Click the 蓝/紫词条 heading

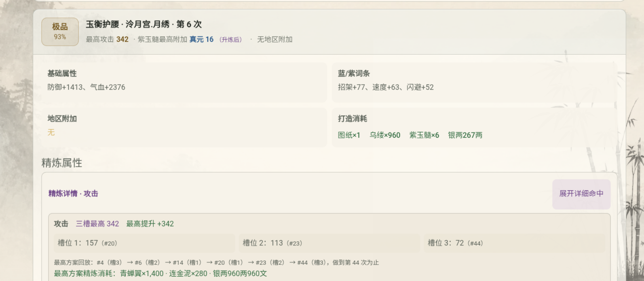point(354,74)
